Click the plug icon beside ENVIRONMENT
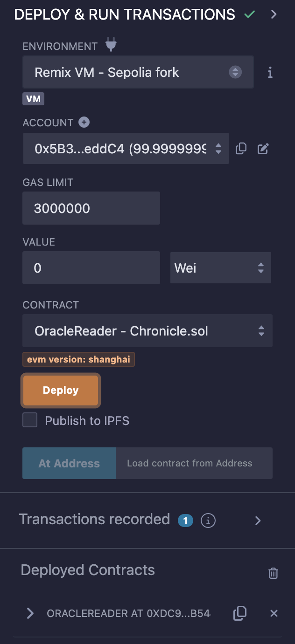Viewport: 295px width, 644px height. coord(111,45)
